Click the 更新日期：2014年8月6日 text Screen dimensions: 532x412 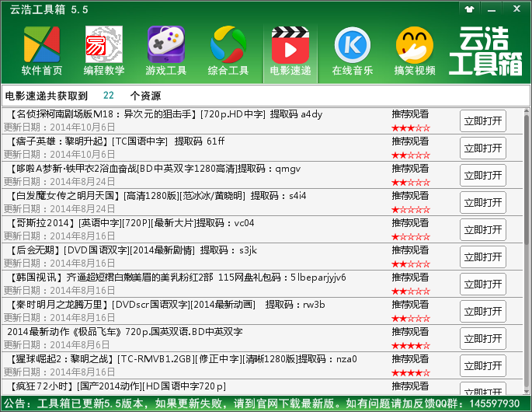pos(57,345)
